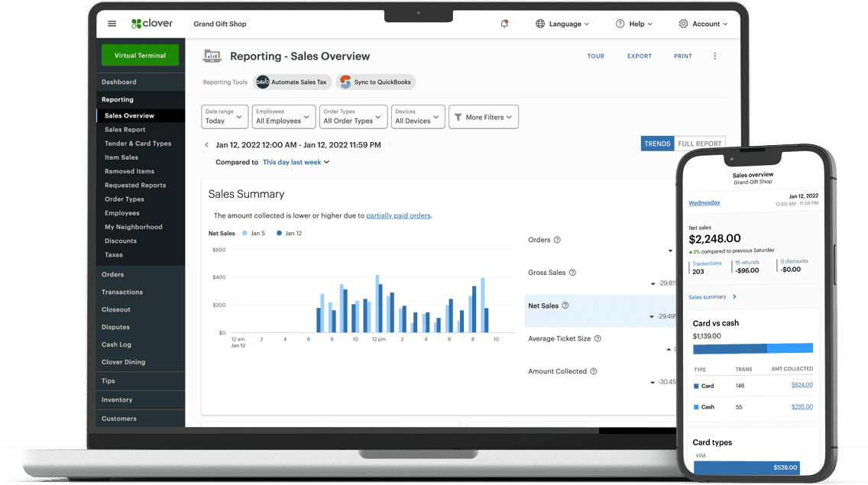The height and width of the screenshot is (485, 868).
Task: Click the help icon next to Orders
Action: 557,240
